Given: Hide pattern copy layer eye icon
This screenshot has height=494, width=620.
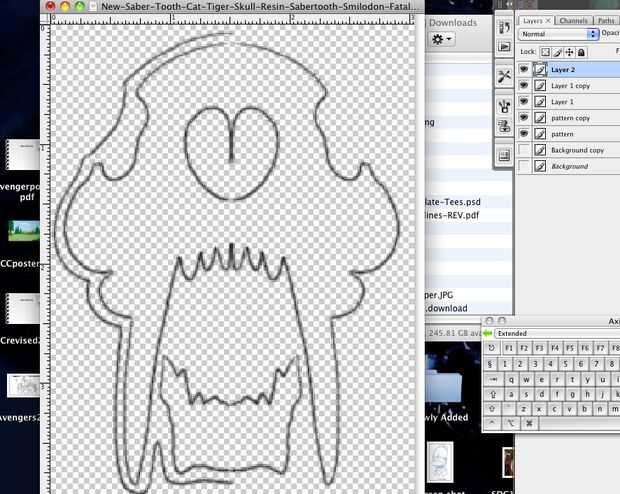Looking at the screenshot, I should click(524, 117).
